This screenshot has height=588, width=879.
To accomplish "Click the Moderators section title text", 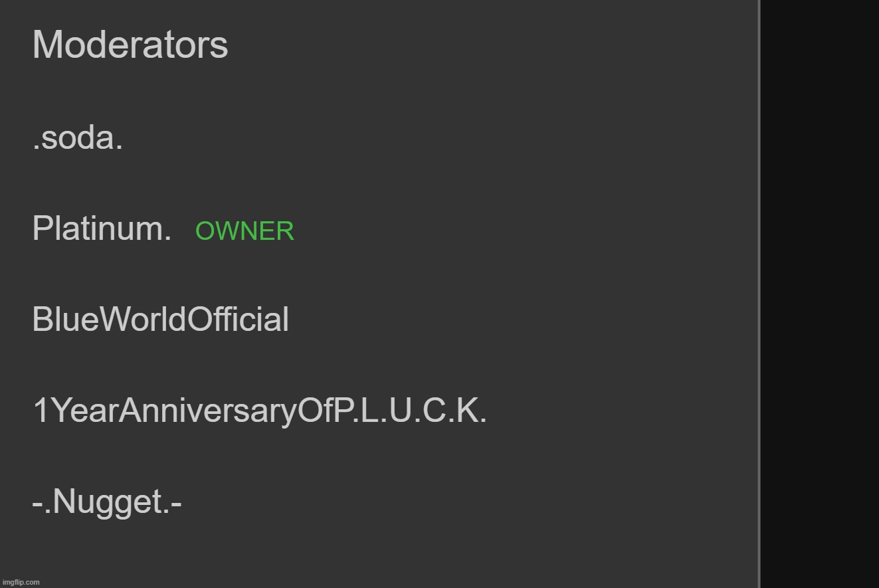I will click(130, 45).
